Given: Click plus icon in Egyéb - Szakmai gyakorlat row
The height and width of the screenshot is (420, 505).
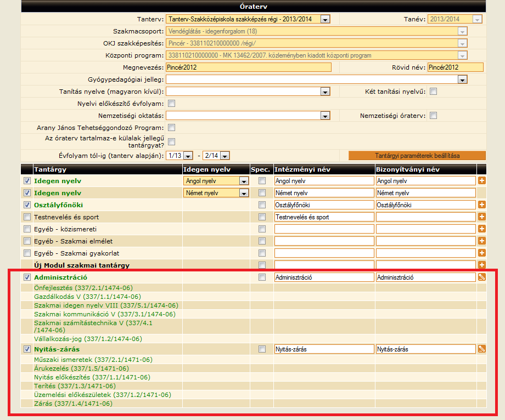Looking at the screenshot, I should (x=481, y=253).
